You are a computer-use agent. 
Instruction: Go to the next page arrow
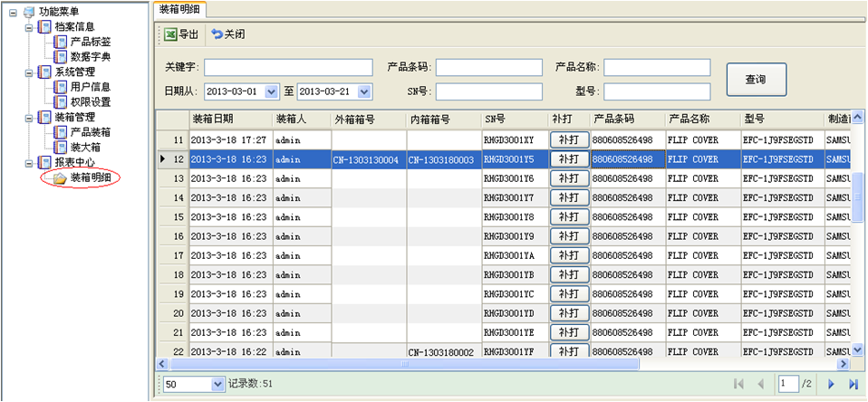[831, 385]
